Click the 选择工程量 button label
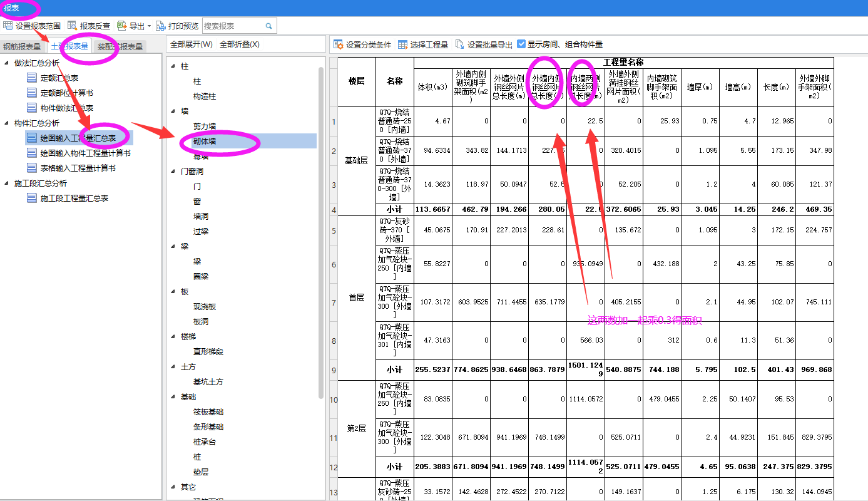Viewport: 868px width, 501px height. click(x=429, y=44)
